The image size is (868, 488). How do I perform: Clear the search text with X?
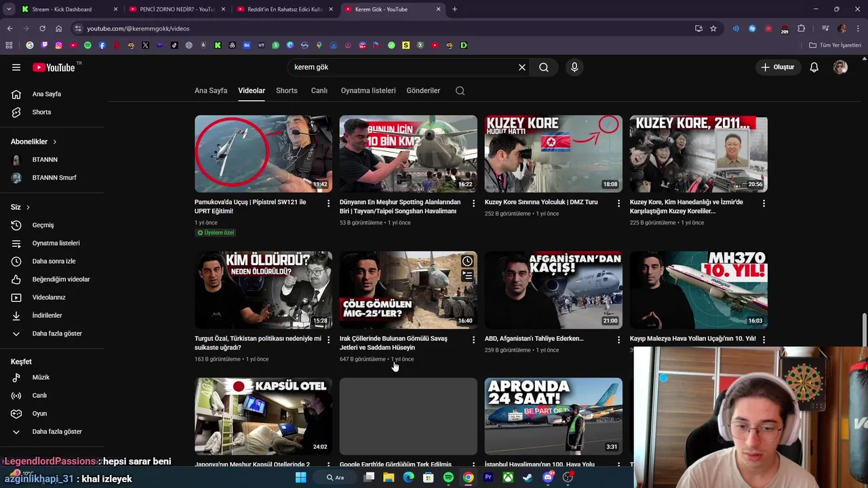(x=522, y=67)
